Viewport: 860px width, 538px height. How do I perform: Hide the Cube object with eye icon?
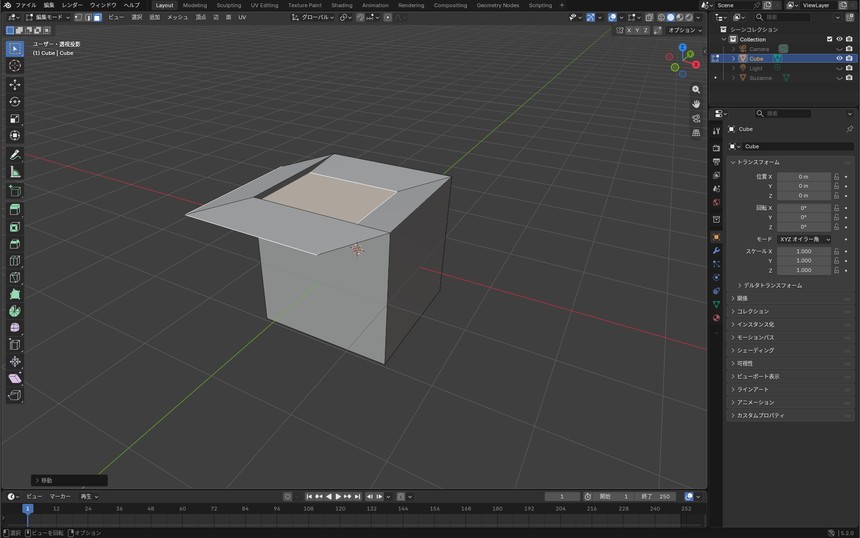[x=839, y=58]
